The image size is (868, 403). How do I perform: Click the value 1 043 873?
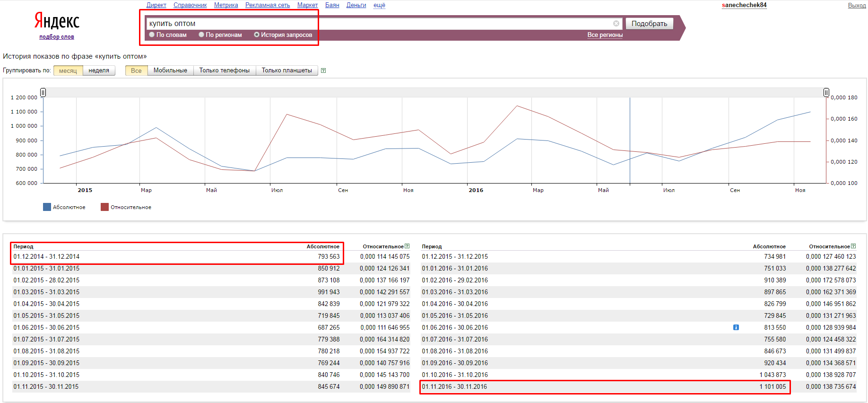[x=773, y=375]
